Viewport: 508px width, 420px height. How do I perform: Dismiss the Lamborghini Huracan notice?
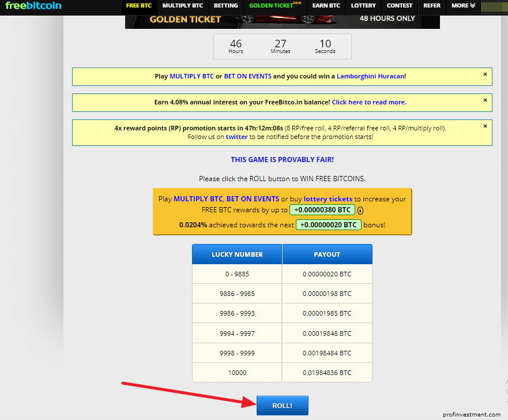coord(485,74)
